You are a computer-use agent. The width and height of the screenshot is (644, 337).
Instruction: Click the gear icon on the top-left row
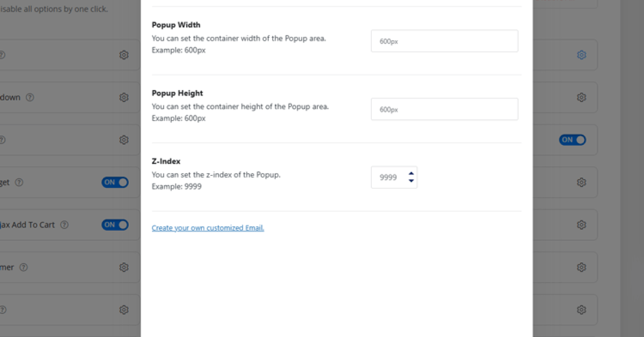pos(124,55)
